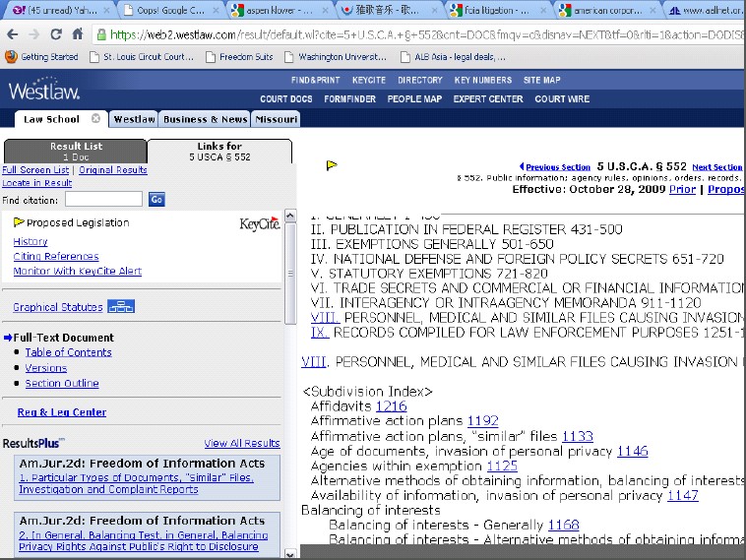
Task: Open Agencies within exemption note 1125
Action: (x=502, y=466)
